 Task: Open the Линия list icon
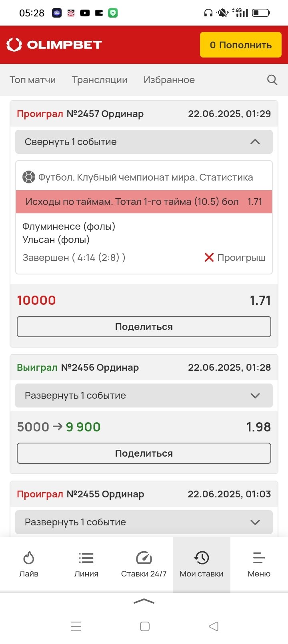tap(86, 558)
